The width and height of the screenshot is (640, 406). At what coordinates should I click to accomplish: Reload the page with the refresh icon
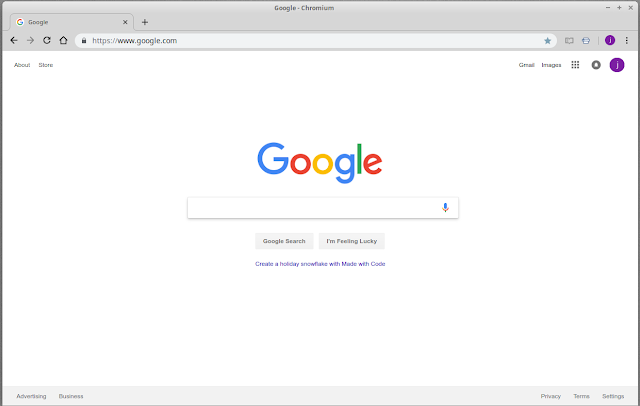point(47,40)
